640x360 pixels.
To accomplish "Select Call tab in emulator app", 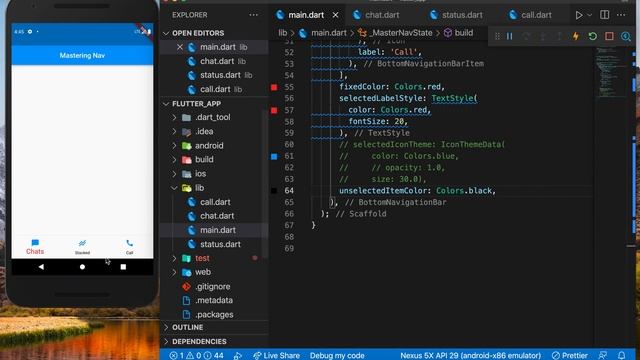I will 129,247.
